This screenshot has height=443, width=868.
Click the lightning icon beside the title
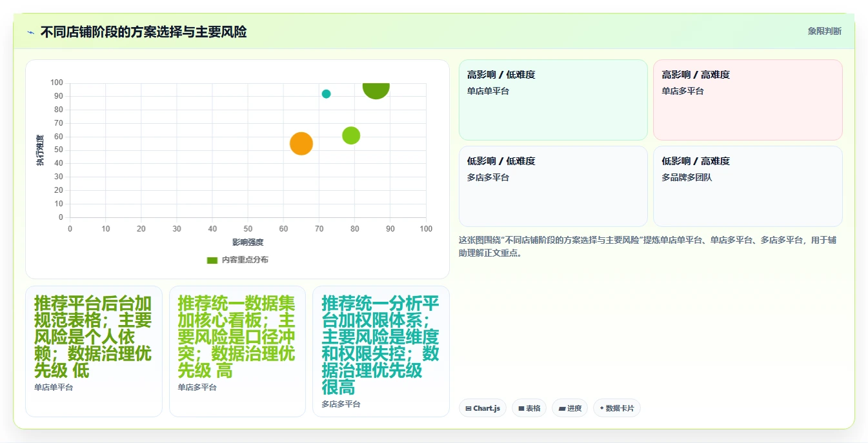[x=30, y=32]
